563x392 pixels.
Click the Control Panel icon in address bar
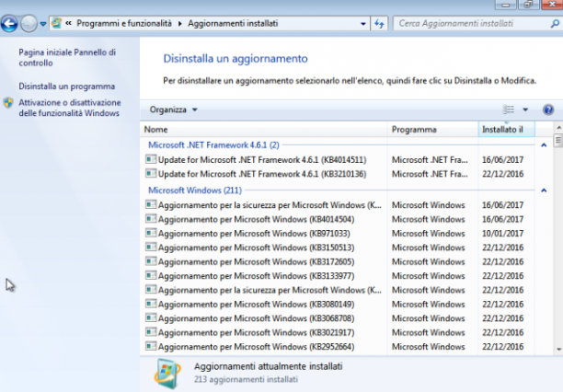[57, 23]
